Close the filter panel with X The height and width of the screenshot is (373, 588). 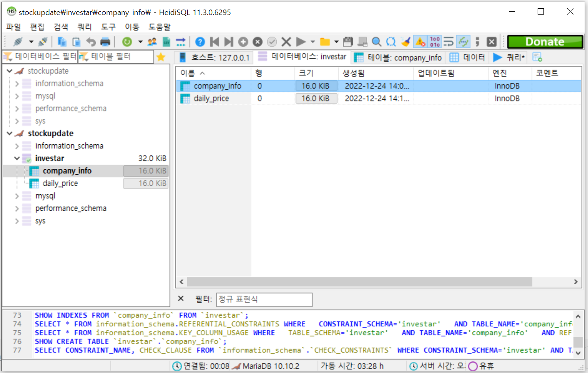click(181, 299)
